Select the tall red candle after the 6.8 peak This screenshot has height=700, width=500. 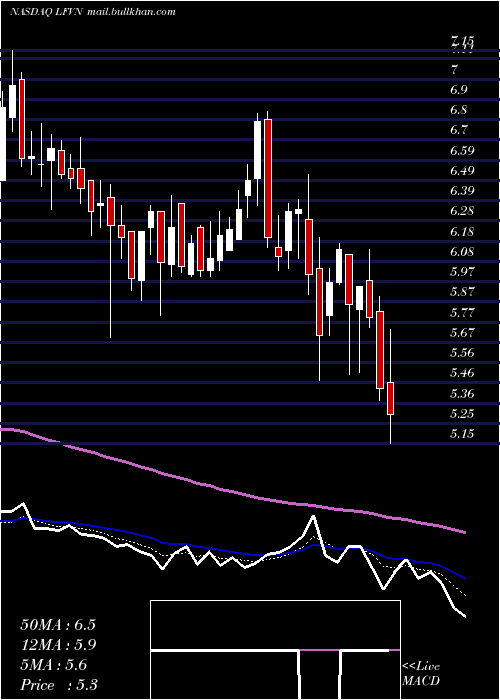pos(268,178)
